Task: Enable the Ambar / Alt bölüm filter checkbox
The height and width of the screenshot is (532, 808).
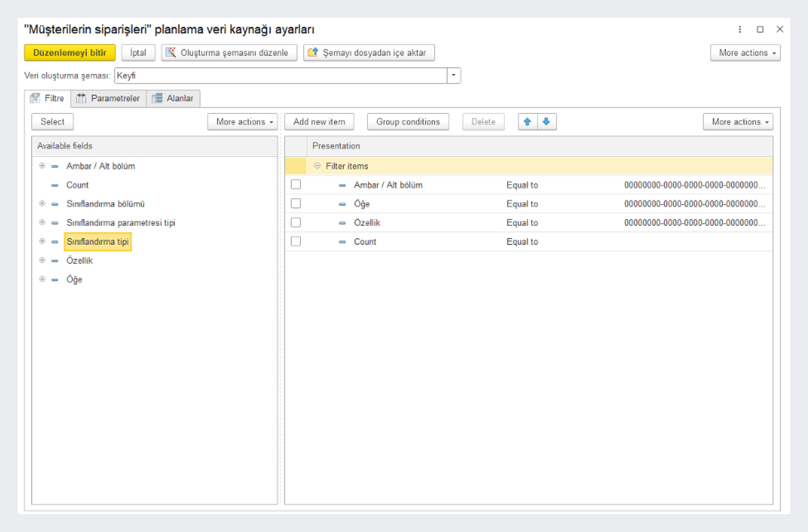Action: point(296,185)
